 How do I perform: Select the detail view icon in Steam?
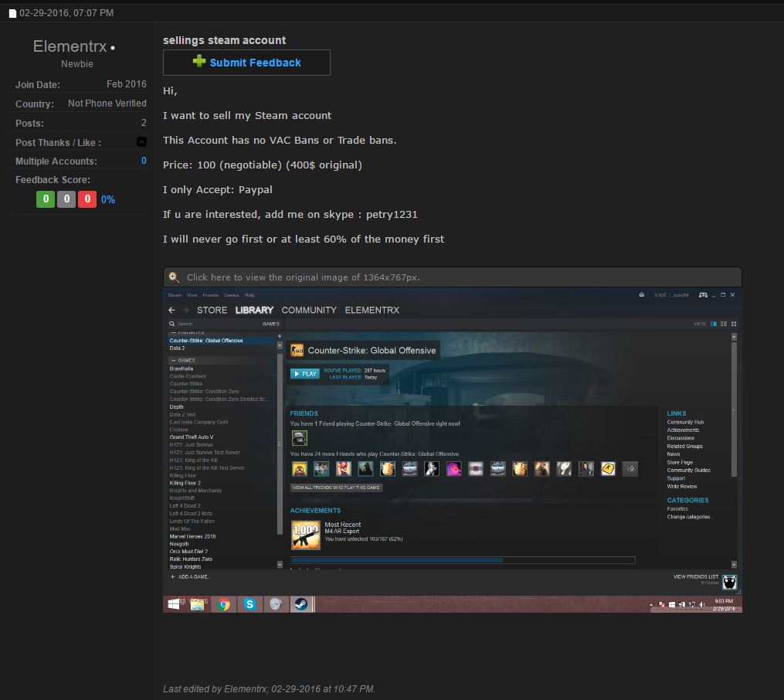pos(714,324)
